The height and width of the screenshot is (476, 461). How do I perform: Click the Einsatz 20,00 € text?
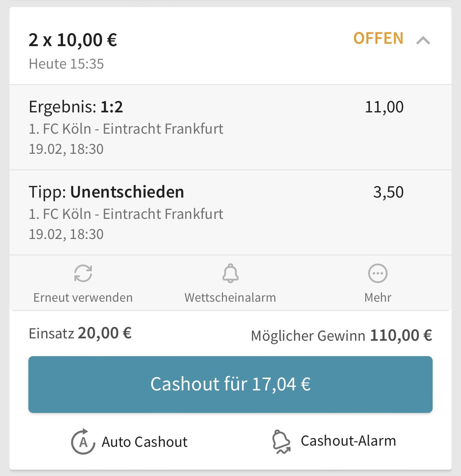80,333
